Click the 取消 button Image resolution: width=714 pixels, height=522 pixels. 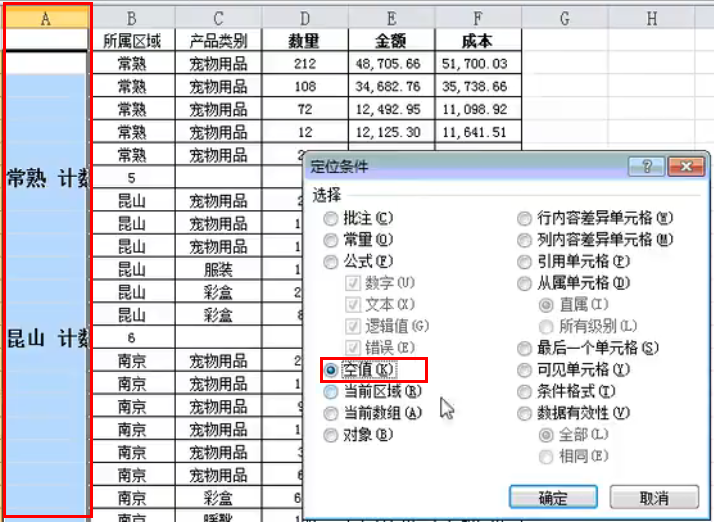click(653, 497)
